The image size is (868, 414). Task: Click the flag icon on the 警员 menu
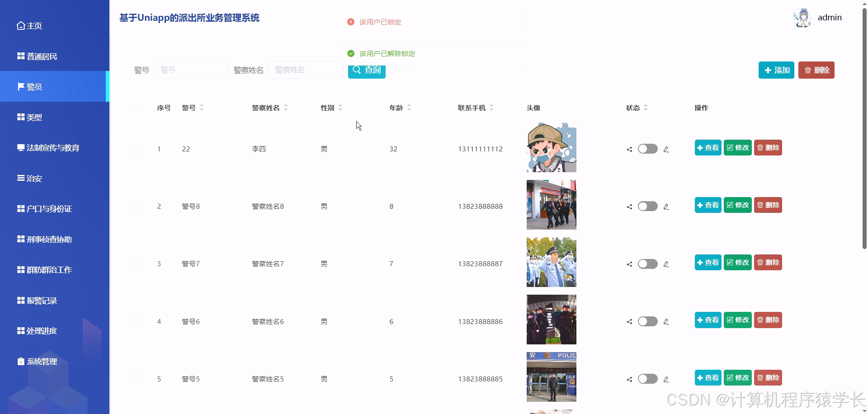20,86
